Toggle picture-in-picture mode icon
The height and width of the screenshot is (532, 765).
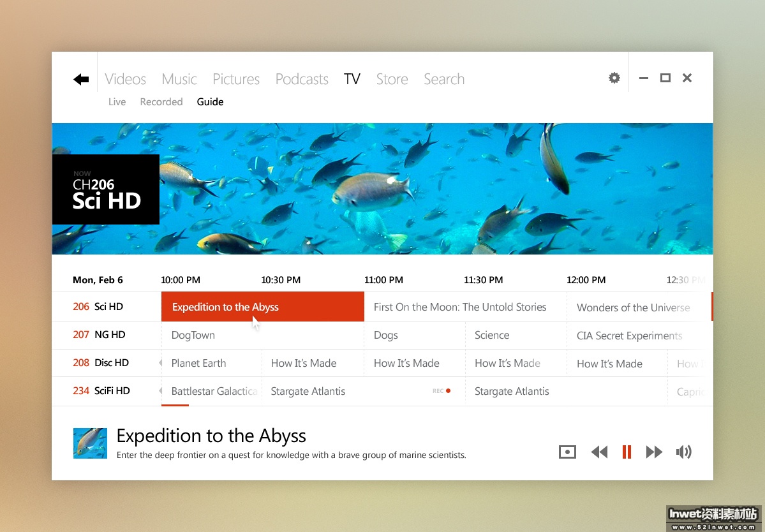pyautogui.click(x=567, y=452)
